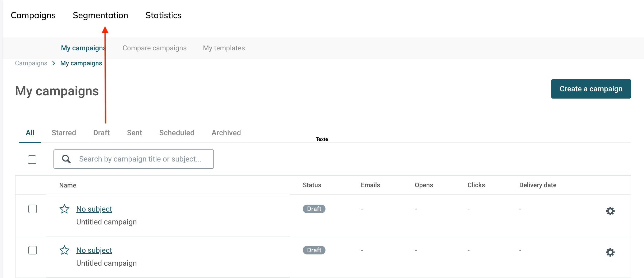The image size is (644, 278).
Task: Switch to My campaigns sub-navigation tab
Action: tap(84, 48)
